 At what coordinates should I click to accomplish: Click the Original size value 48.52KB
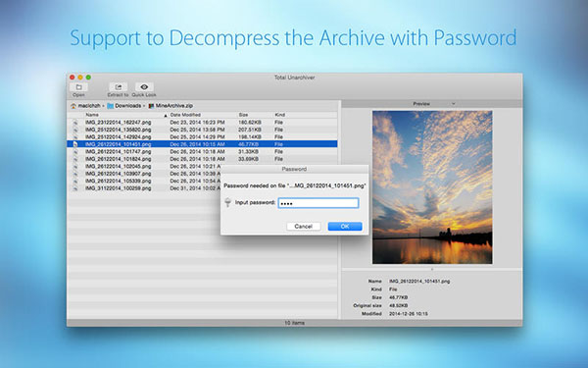(x=399, y=305)
